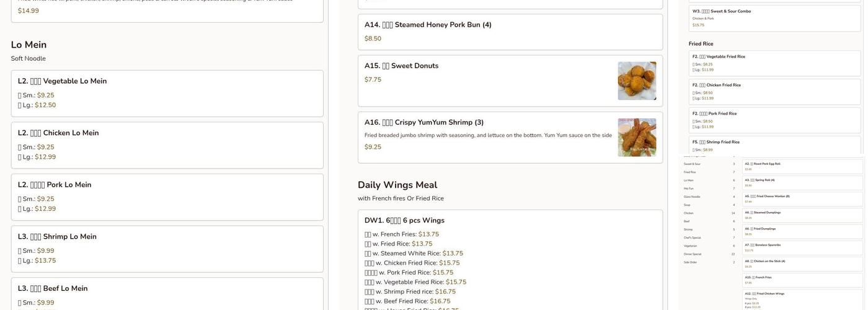Open the Dinner Special category
Screen dimensions: 868x310
pyautogui.click(x=693, y=254)
